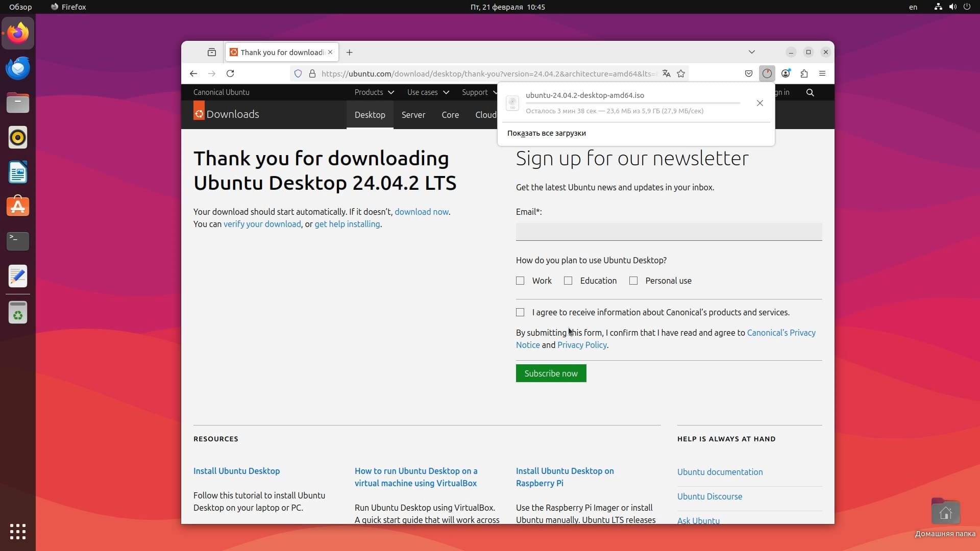Close the Thank you for downloading tab
Screen dimensions: 980x551
330,52
